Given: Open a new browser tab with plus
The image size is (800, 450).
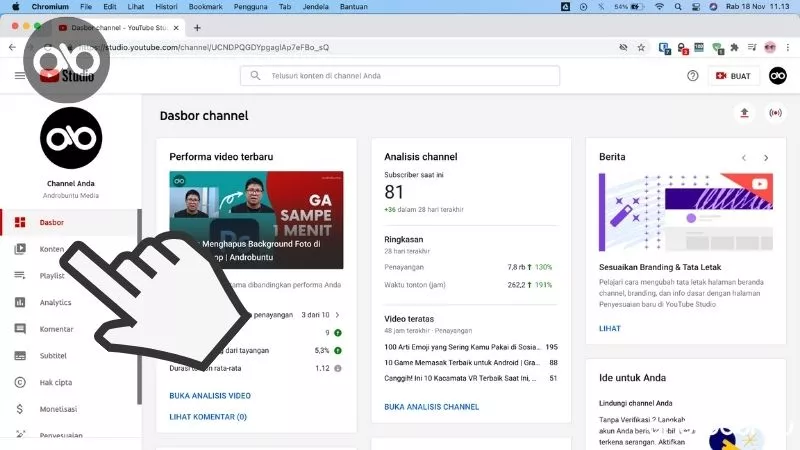Looking at the screenshot, I should [x=197, y=28].
